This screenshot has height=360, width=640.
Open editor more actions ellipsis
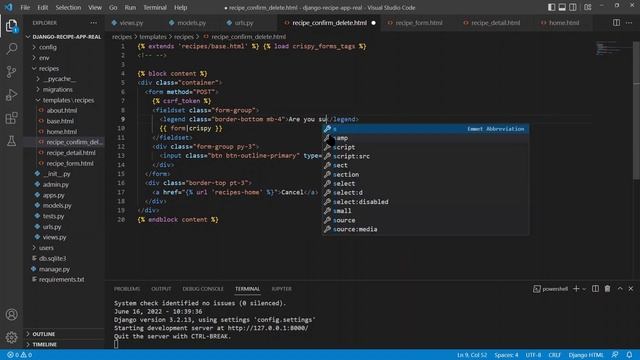click(x=629, y=23)
